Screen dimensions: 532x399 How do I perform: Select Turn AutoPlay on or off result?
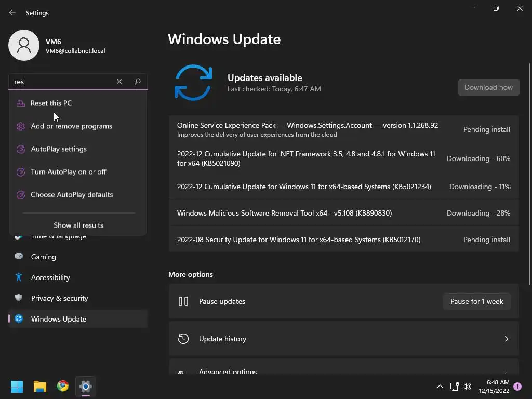pyautogui.click(x=78, y=172)
